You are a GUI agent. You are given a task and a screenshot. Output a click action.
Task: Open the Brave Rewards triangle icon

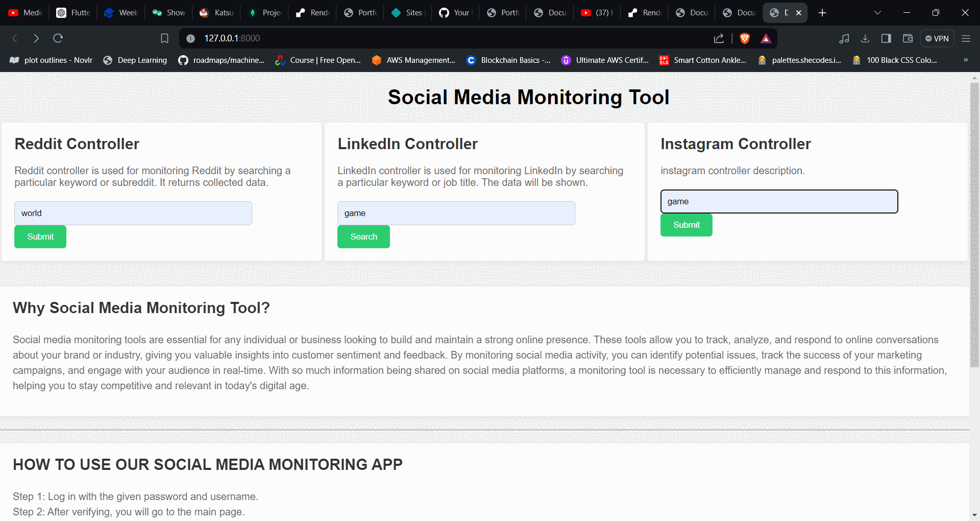766,38
